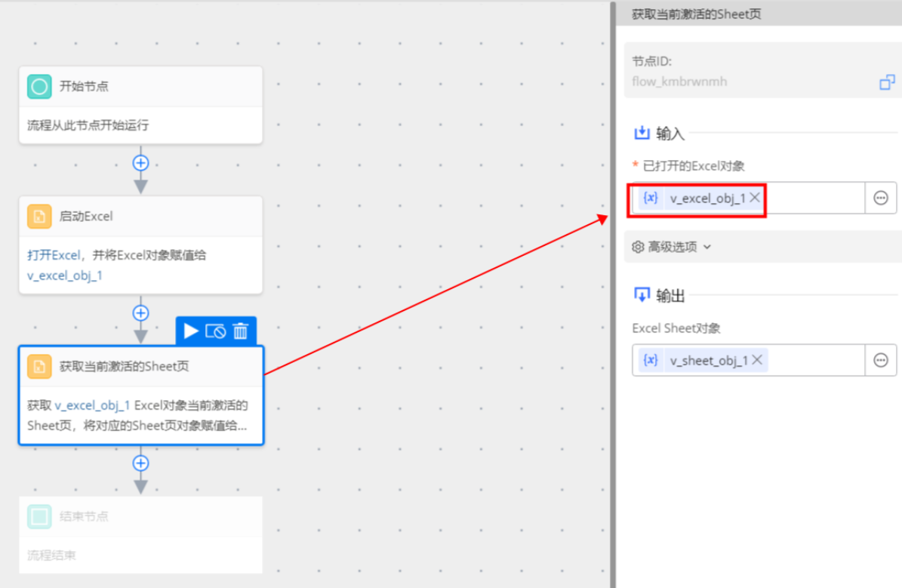Click the 获取当前激活的Sheet页 node orange icon
This screenshot has width=902, height=588.
pos(39,367)
